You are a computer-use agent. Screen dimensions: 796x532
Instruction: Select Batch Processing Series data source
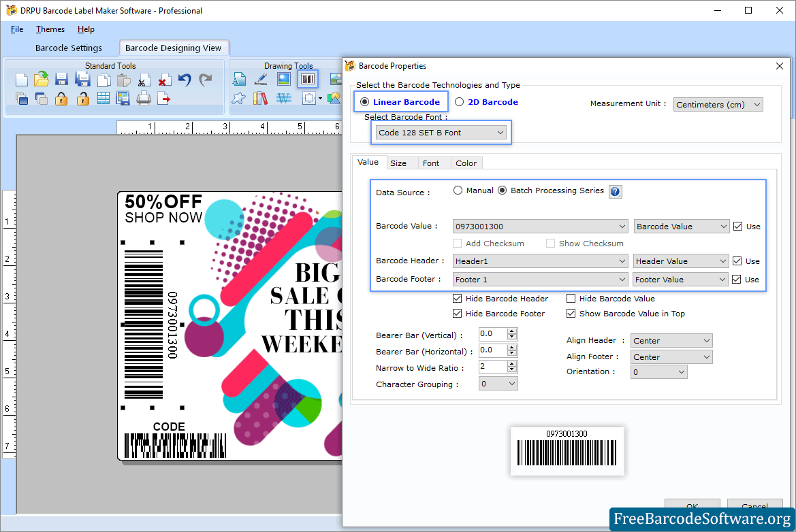[x=502, y=190]
